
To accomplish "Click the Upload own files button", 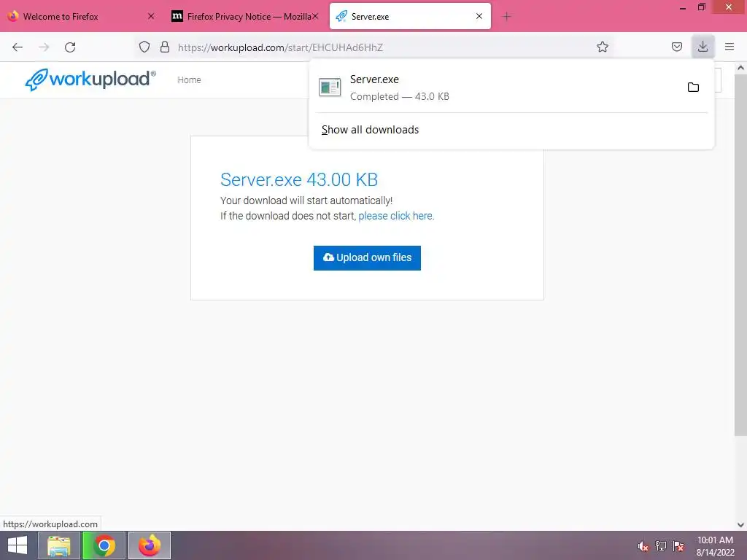I will (367, 257).
